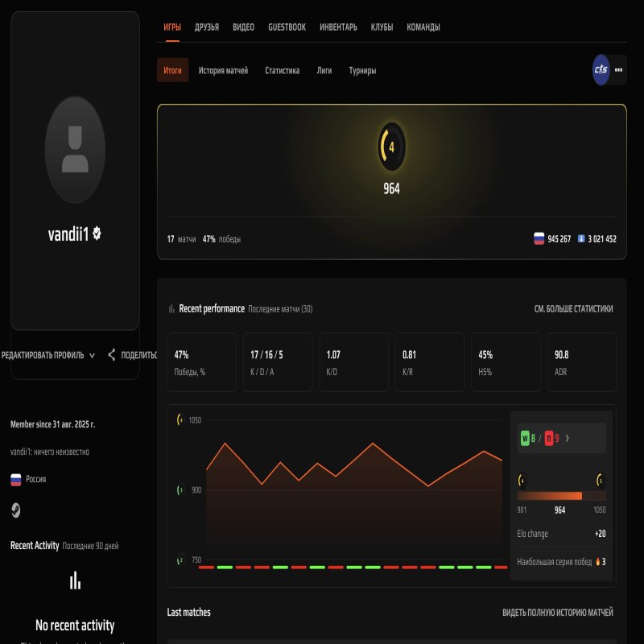This screenshot has height=644, width=644.
Task: Click the level 5 badge on the Elo bar
Action: click(x=600, y=480)
